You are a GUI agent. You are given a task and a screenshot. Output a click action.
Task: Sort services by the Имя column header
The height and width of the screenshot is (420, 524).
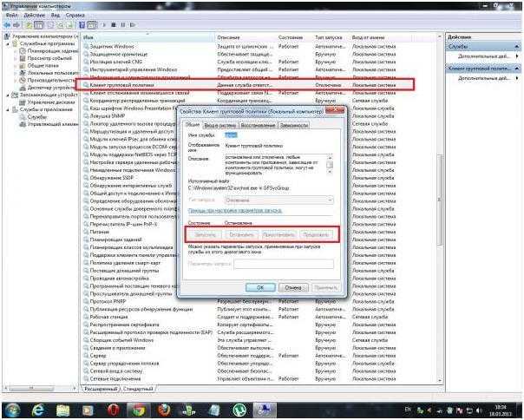coord(148,37)
